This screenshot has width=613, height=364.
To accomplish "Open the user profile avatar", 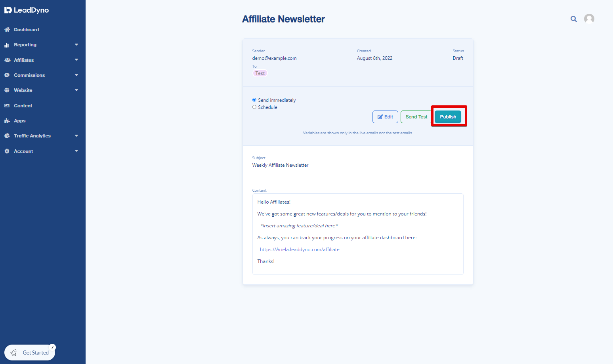I will point(589,19).
